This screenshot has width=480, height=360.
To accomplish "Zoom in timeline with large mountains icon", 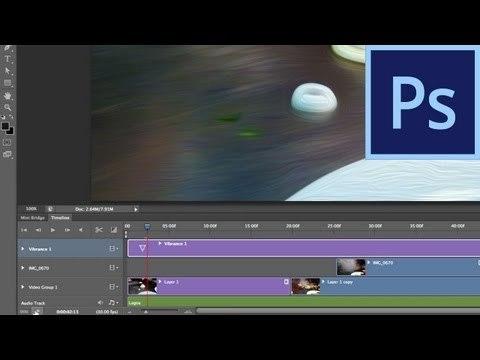I will click(x=188, y=312).
